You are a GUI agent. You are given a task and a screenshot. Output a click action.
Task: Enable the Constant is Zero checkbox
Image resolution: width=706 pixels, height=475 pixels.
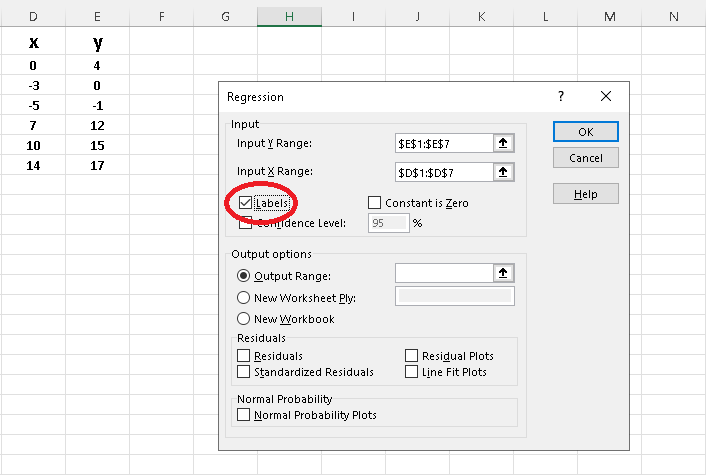pyautogui.click(x=375, y=203)
